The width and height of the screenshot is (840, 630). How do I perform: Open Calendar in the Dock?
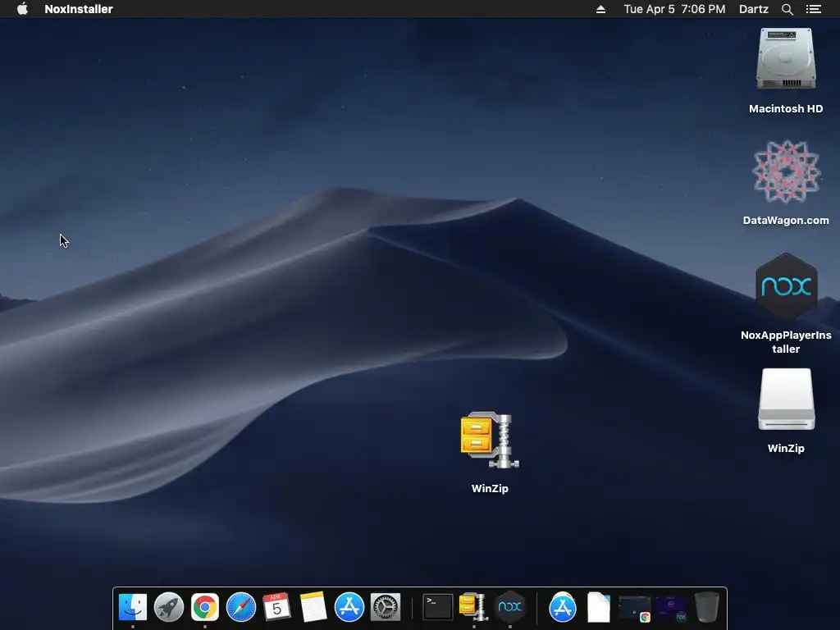click(277, 607)
